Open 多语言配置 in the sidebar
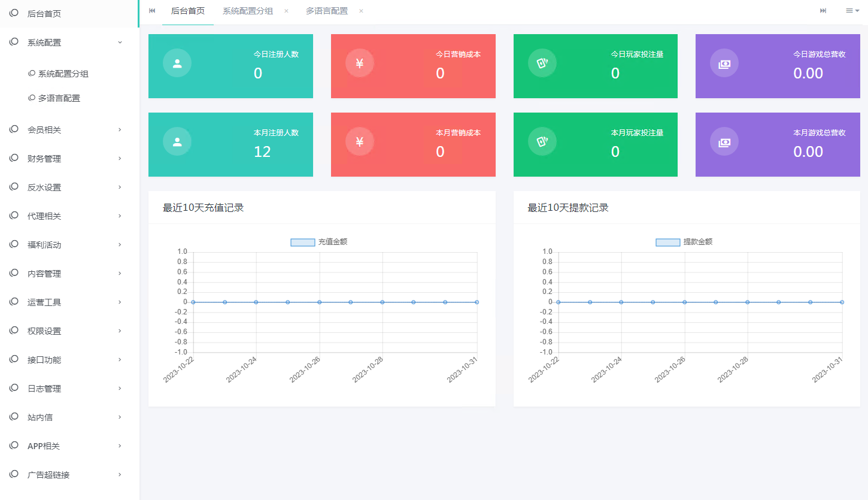The height and width of the screenshot is (500, 868). tap(59, 98)
